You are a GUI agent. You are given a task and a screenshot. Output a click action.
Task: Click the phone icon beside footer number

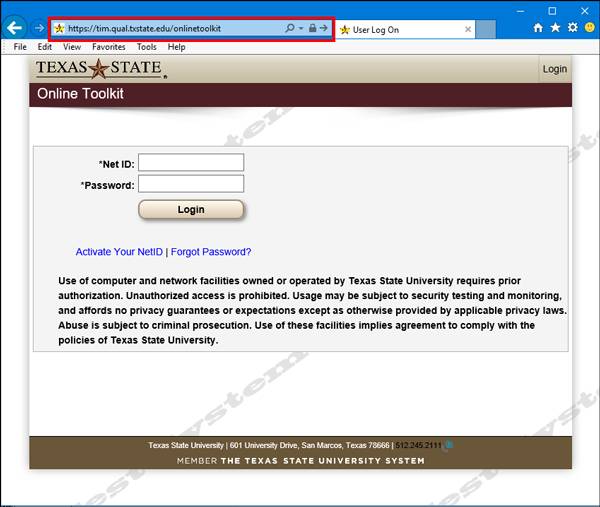tap(449, 445)
